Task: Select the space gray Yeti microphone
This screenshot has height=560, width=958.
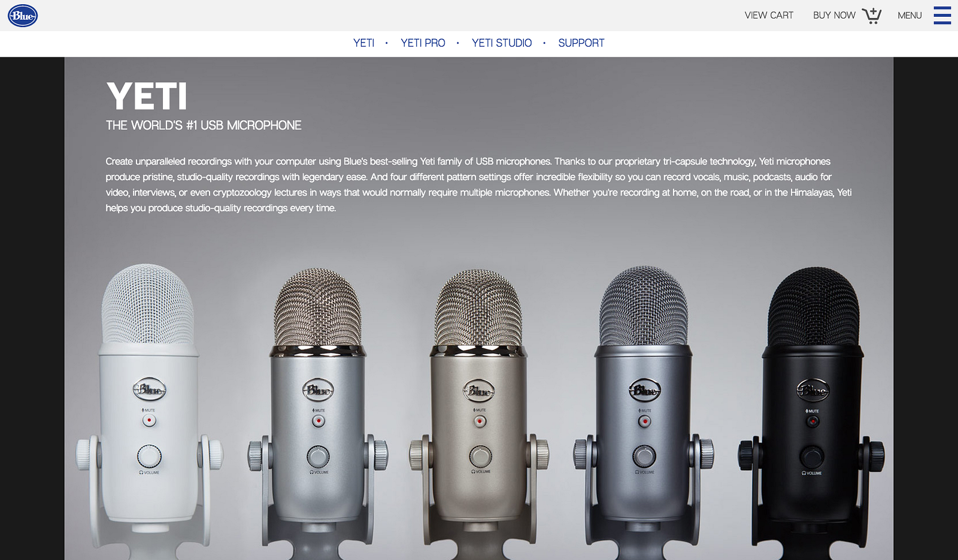Action: click(644, 413)
